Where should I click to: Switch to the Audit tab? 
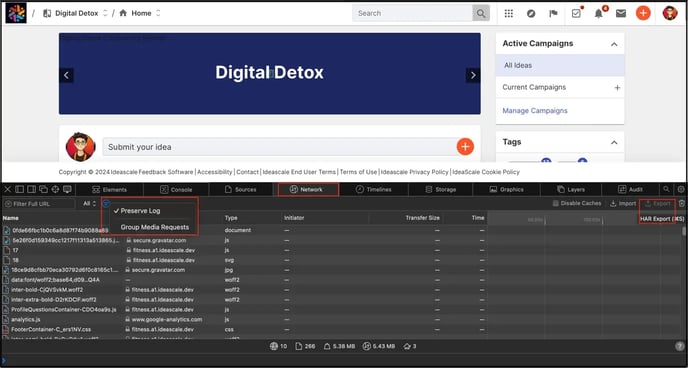coord(631,189)
